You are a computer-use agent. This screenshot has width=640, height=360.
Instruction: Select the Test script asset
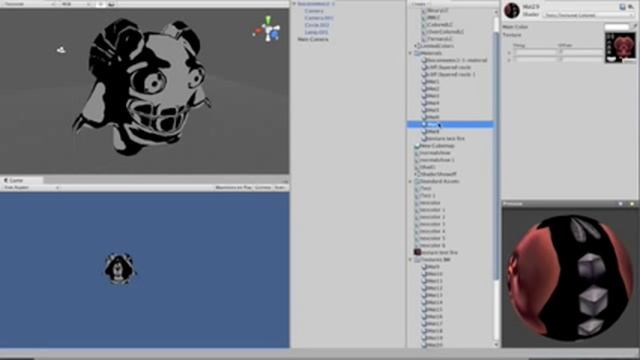point(424,188)
